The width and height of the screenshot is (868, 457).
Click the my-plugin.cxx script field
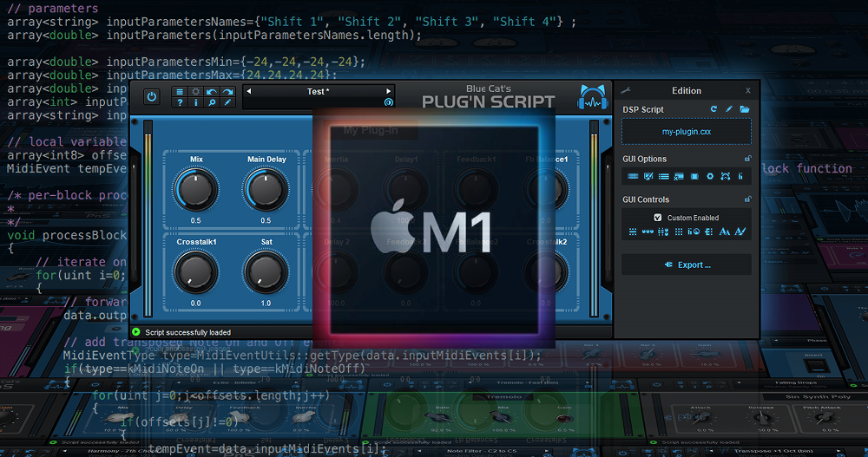click(687, 132)
